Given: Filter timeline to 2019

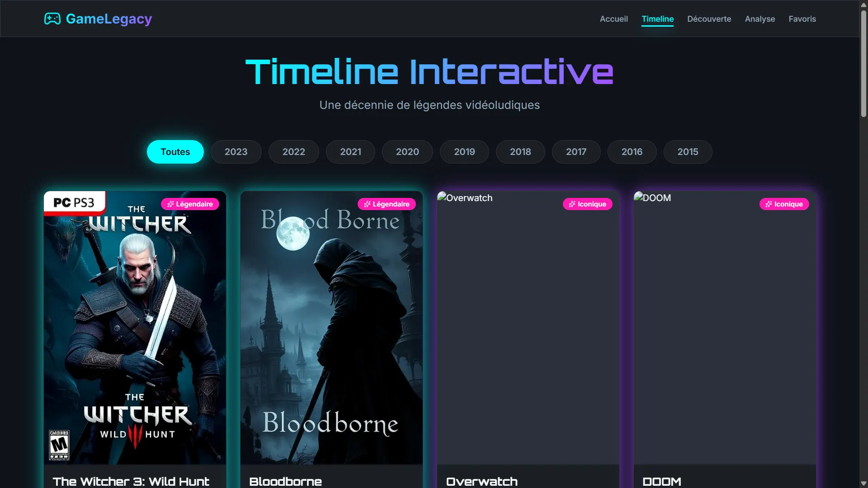Looking at the screenshot, I should (x=464, y=152).
